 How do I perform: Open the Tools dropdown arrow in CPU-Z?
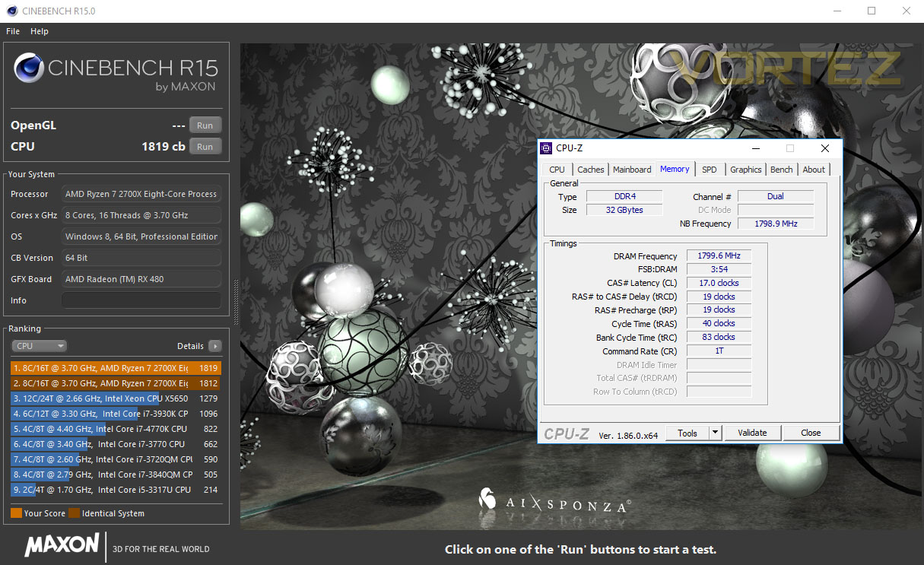(714, 433)
